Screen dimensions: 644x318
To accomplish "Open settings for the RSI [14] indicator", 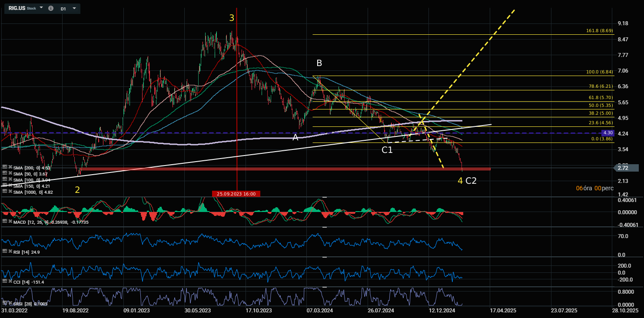I will click(x=4, y=252).
